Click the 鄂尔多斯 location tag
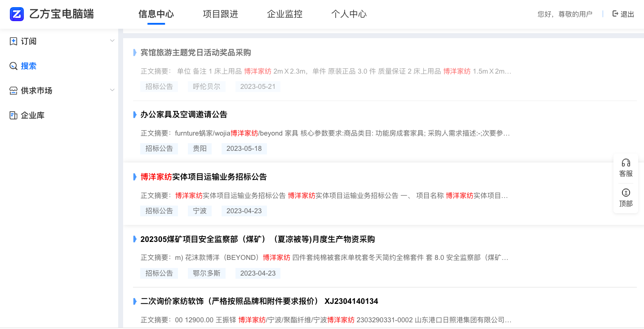 point(207,273)
